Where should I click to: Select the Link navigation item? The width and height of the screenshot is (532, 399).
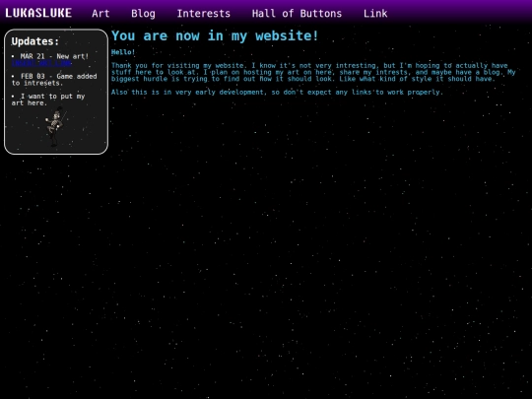pyautogui.click(x=375, y=13)
